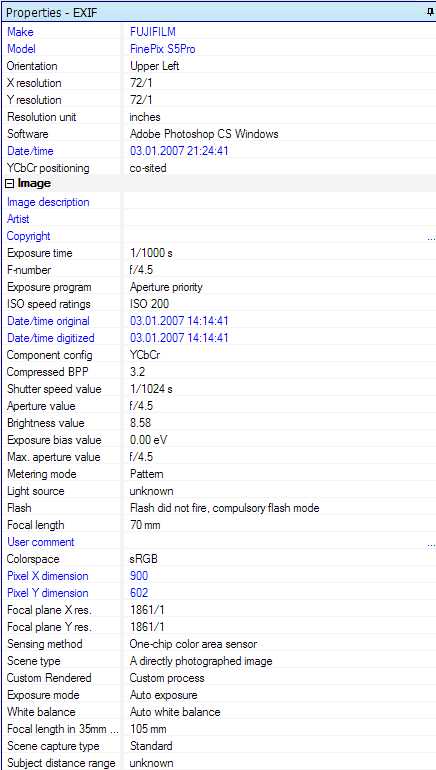This screenshot has width=436, height=770.
Task: Open the Copyright ellipsis editor button
Action: pos(431,237)
